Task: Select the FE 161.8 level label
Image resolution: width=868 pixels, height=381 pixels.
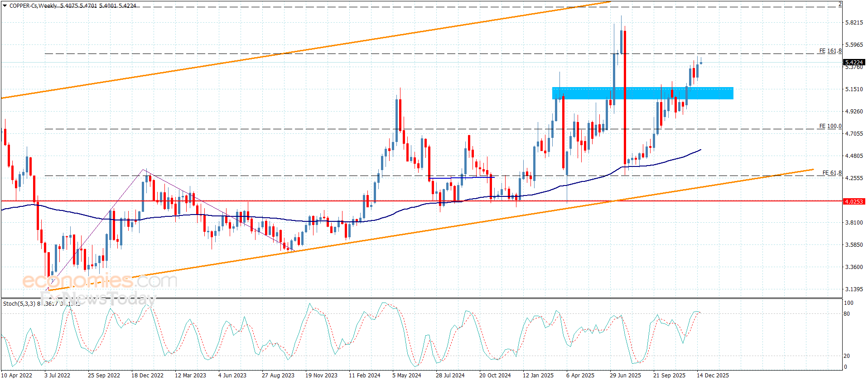Action: point(830,51)
